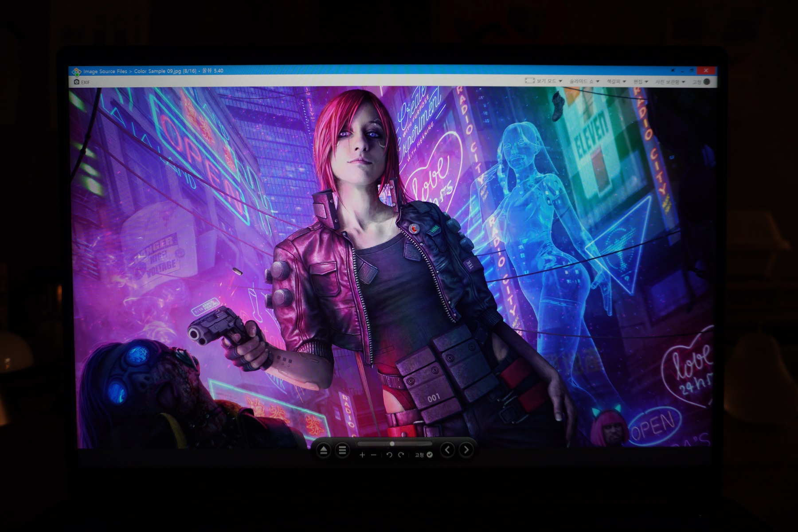Click the eject/open file button
This screenshot has height=532, width=798.
tap(324, 451)
